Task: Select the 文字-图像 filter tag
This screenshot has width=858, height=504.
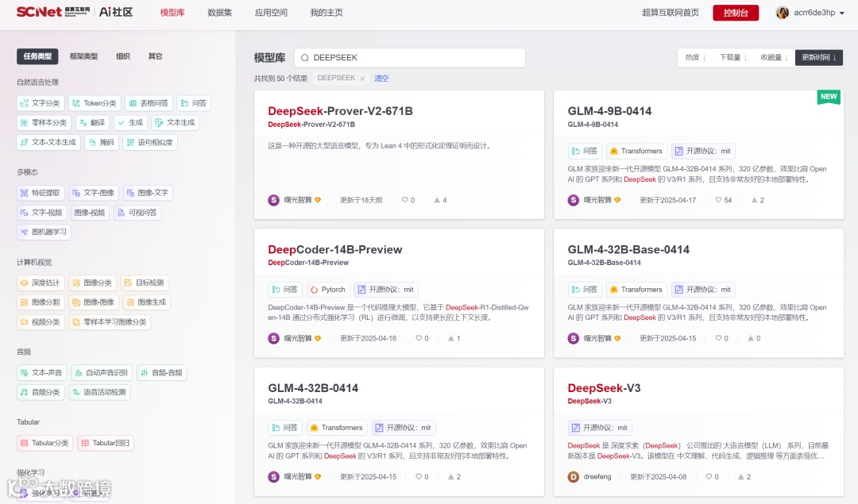Action: (94, 193)
